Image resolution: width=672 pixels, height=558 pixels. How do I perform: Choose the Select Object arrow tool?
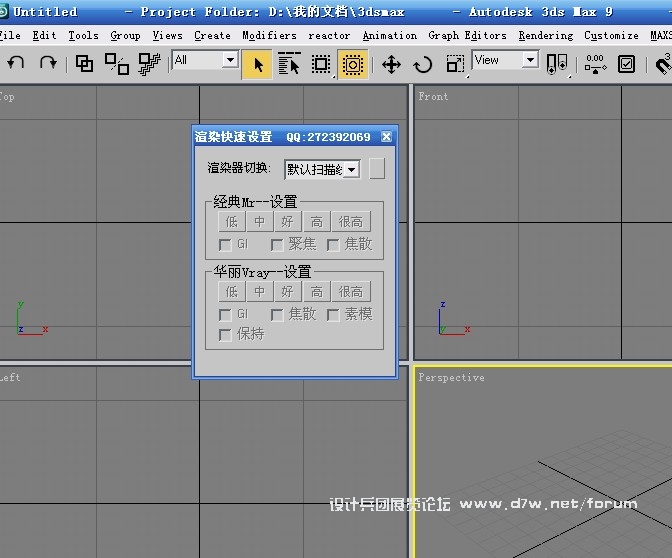coord(257,65)
